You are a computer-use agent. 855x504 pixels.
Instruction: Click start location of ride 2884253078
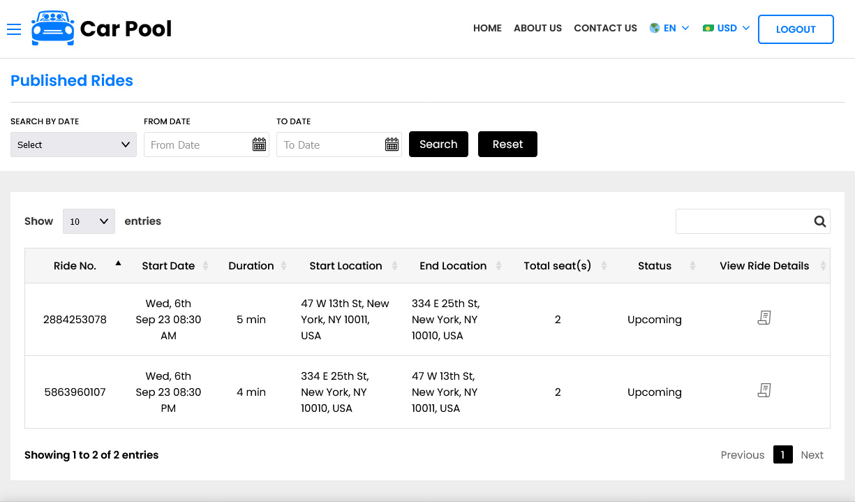(x=345, y=320)
